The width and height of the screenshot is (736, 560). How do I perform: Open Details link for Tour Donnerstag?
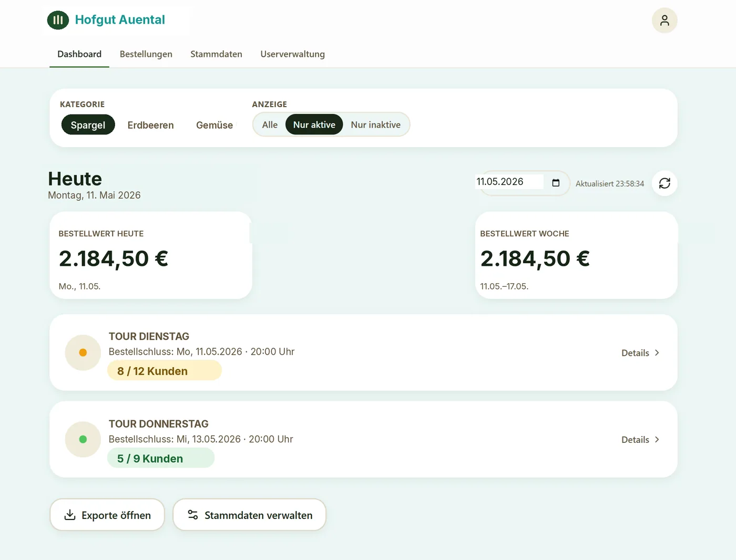point(640,439)
